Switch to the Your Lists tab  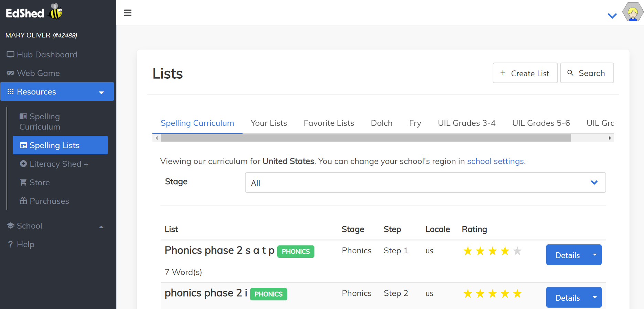point(269,123)
